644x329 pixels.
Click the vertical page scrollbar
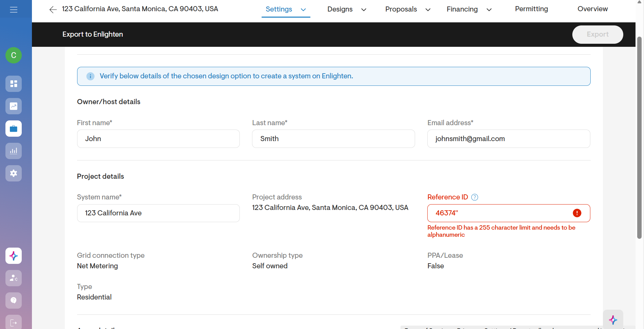640,137
